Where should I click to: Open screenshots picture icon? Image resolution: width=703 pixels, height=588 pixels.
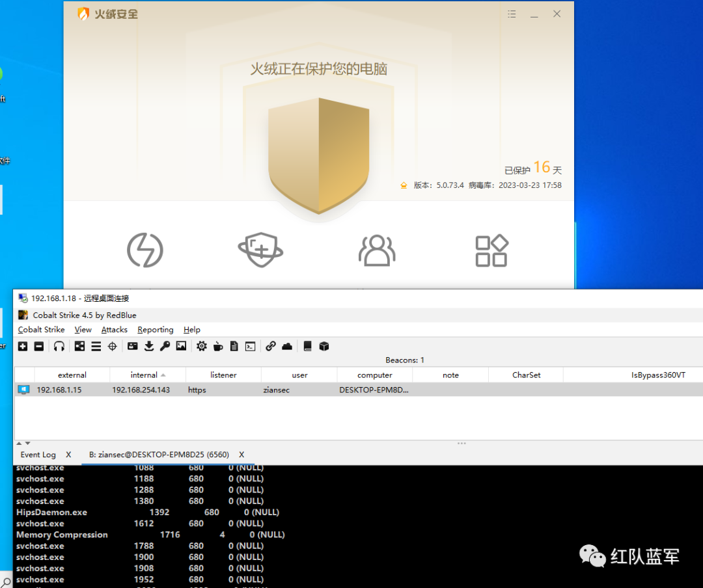181,346
